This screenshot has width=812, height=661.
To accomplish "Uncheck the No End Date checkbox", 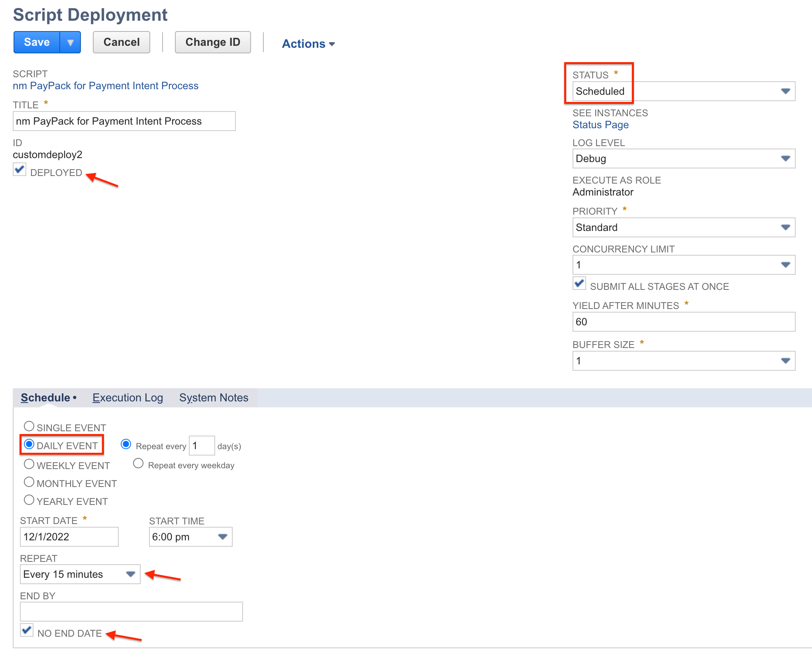I will (27, 630).
